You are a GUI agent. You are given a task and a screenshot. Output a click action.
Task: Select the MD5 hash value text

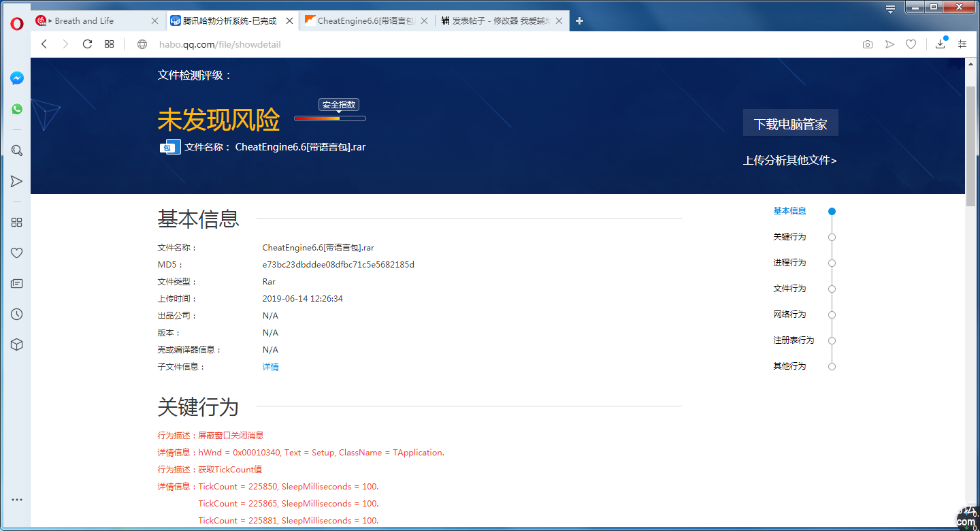tap(338, 265)
